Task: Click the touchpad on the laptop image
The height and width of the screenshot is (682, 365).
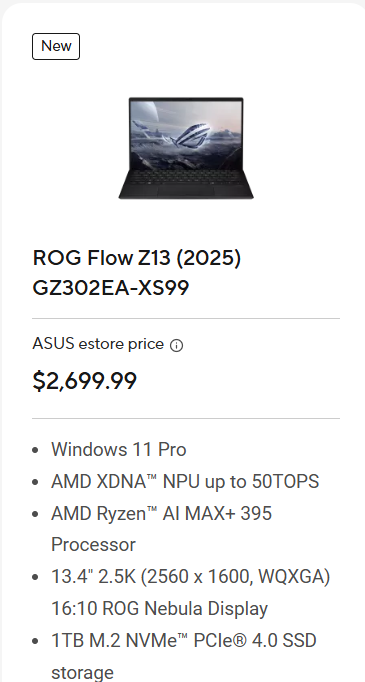Action: [186, 191]
